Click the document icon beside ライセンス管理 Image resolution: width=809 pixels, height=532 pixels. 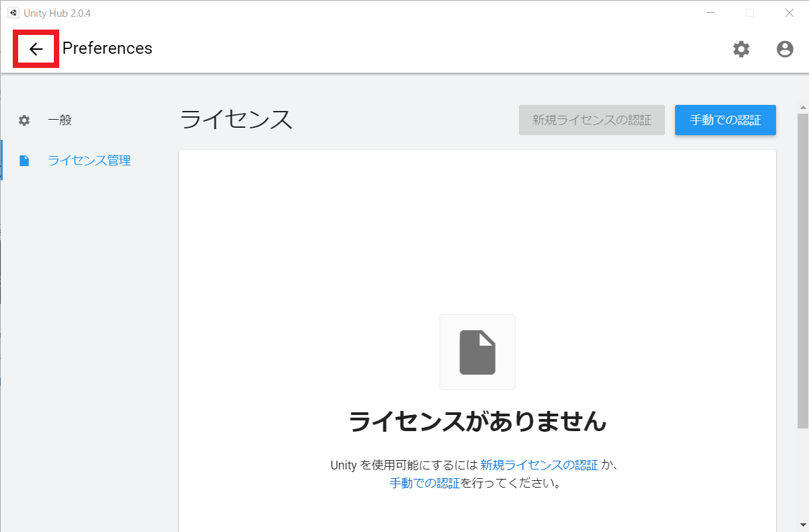click(24, 161)
